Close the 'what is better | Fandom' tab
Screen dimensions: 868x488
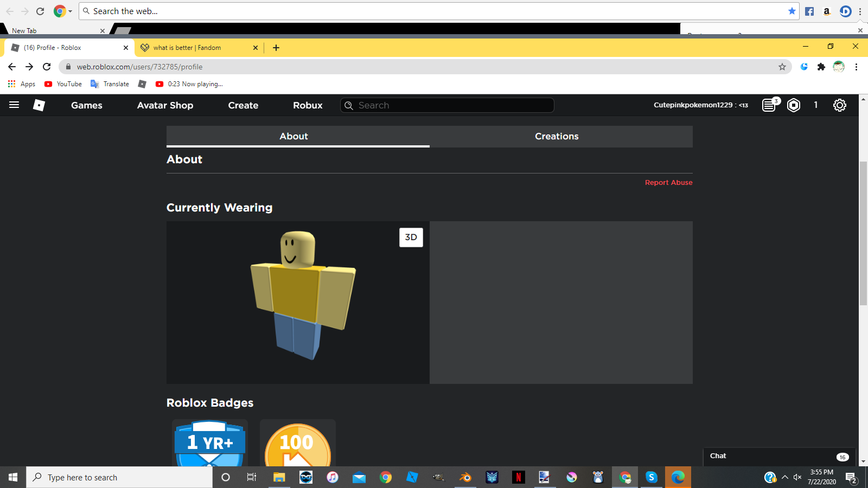click(256, 48)
